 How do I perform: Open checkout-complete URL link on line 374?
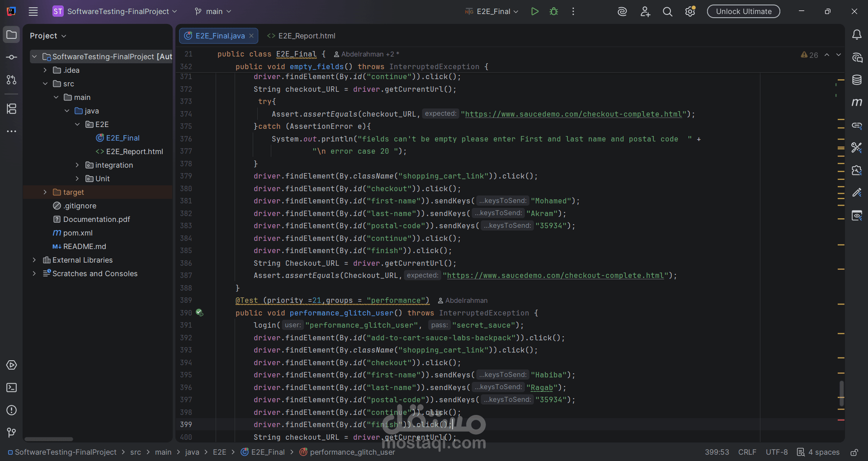(573, 114)
